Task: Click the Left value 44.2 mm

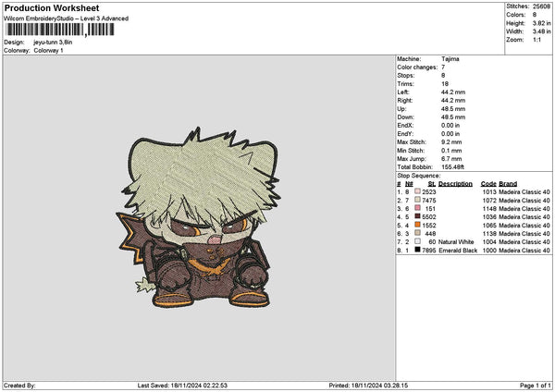Action: 453,92
